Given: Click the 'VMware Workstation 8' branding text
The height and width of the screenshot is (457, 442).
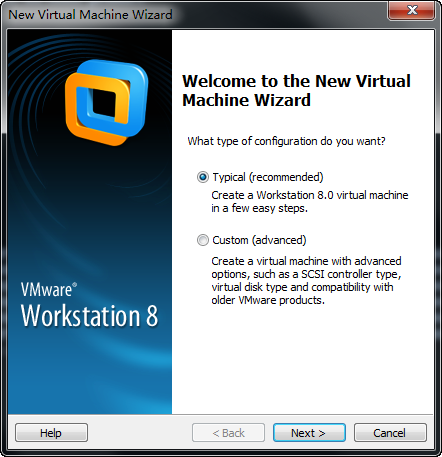Looking at the screenshot, I should 89,305.
